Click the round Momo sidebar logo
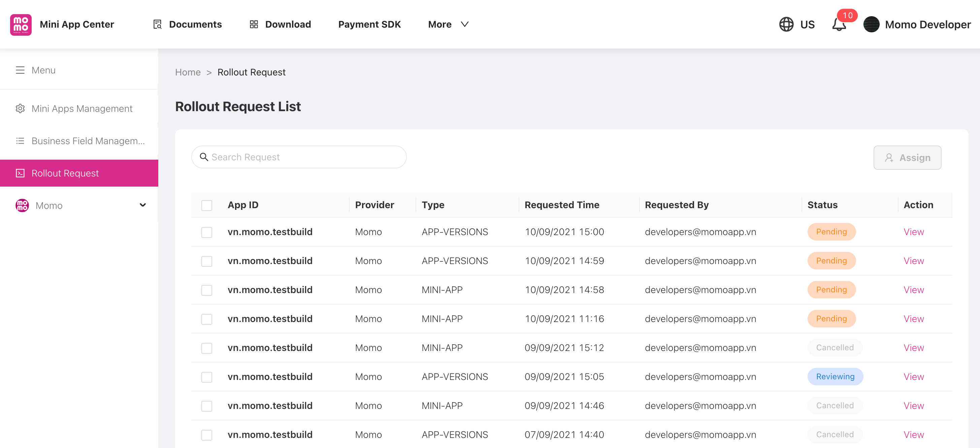 22,205
